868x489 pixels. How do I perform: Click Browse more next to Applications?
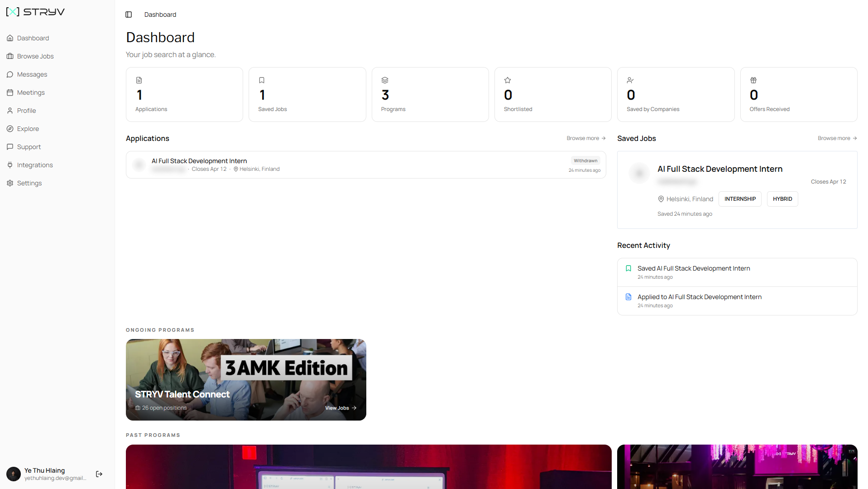coord(586,138)
